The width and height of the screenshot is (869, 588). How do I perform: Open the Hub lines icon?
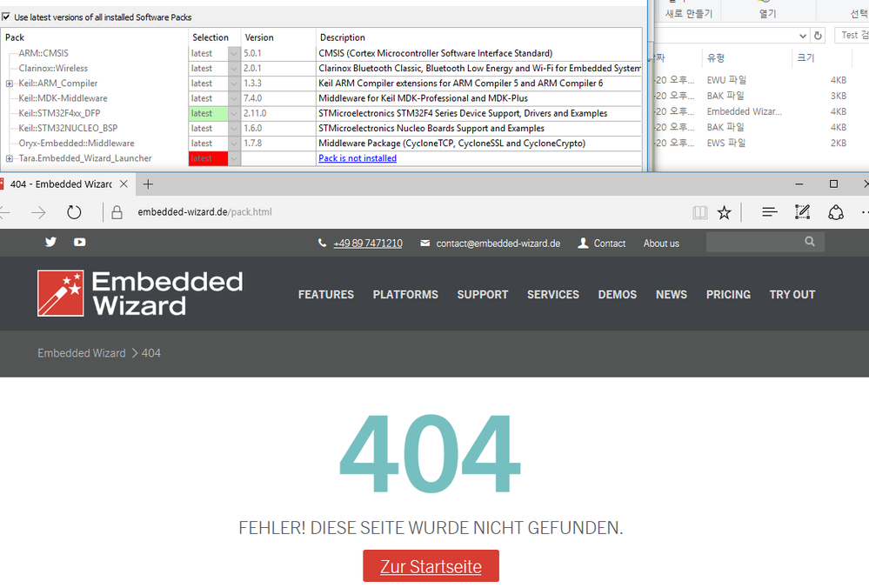point(769,211)
